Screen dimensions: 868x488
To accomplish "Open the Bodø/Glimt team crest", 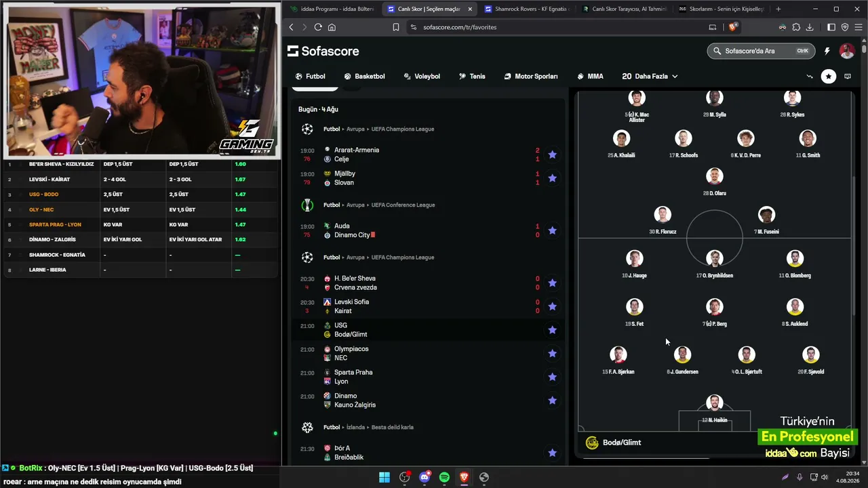I will click(x=592, y=443).
